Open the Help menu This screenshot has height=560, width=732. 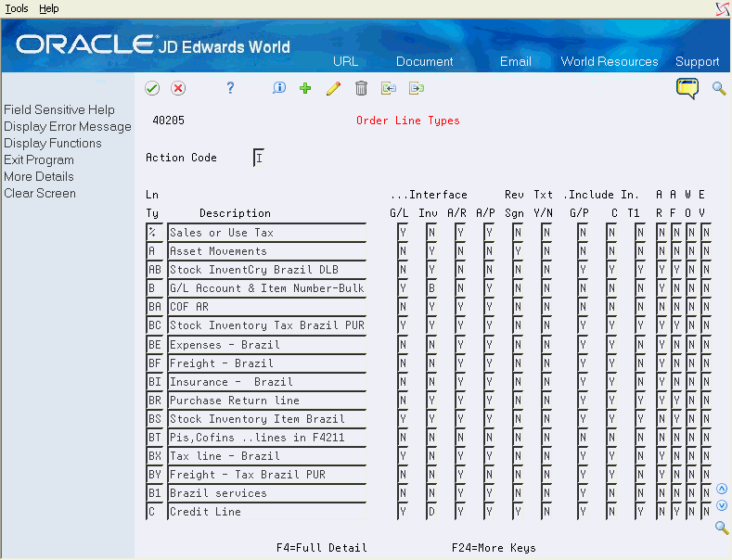click(x=48, y=8)
